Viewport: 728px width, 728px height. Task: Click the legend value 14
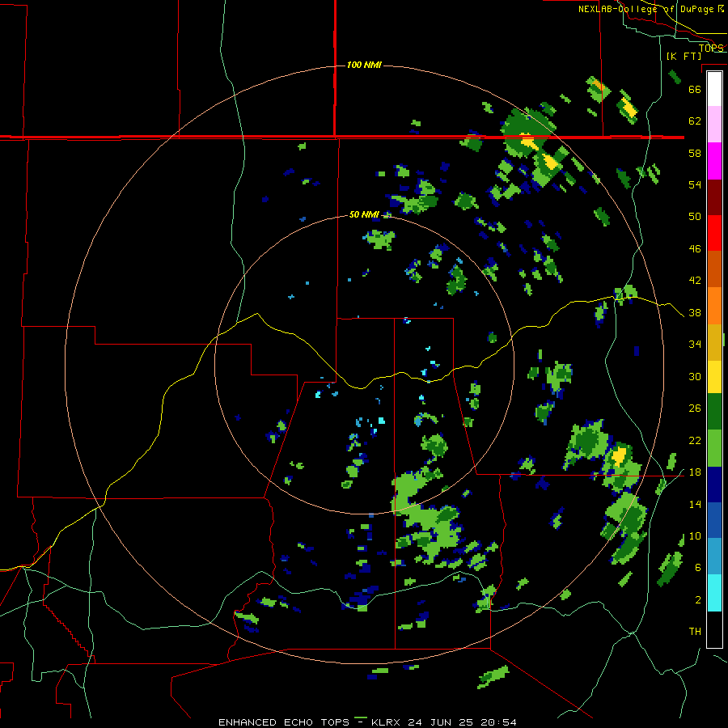click(x=695, y=504)
